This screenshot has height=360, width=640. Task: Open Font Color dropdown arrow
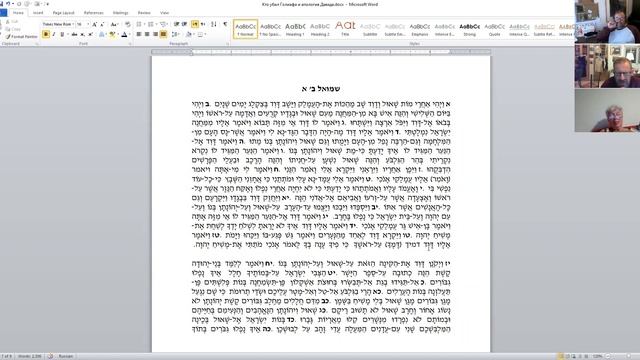(130, 34)
